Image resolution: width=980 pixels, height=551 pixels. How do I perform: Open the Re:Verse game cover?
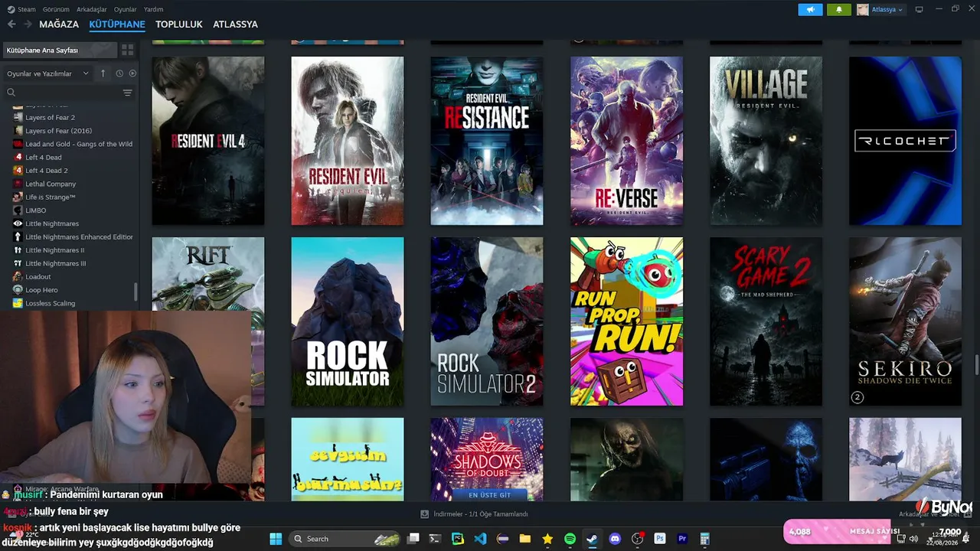[627, 141]
